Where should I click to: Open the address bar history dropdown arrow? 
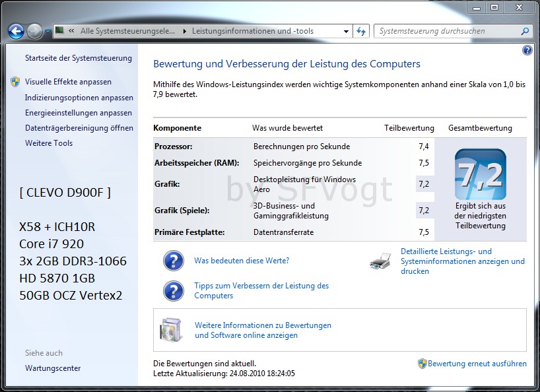tap(346, 31)
